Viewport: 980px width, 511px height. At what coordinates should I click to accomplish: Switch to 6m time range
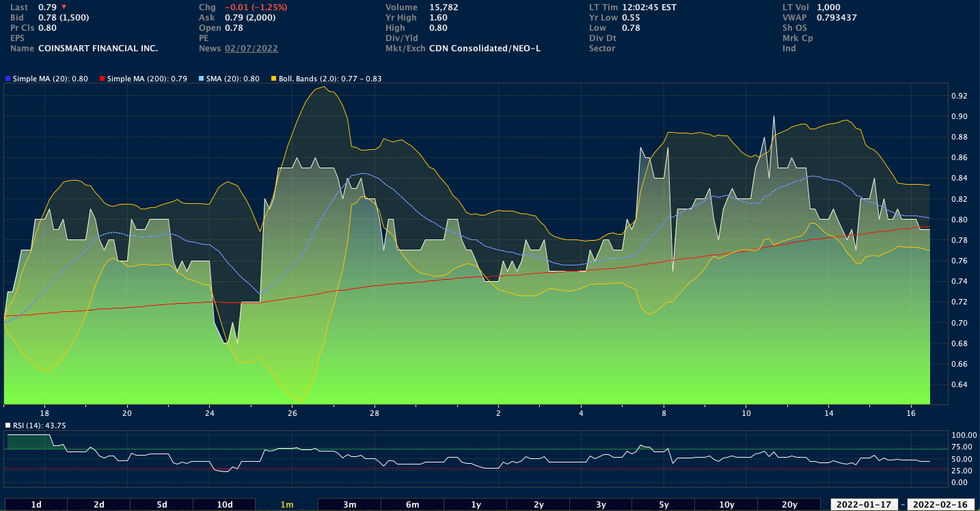tap(413, 505)
